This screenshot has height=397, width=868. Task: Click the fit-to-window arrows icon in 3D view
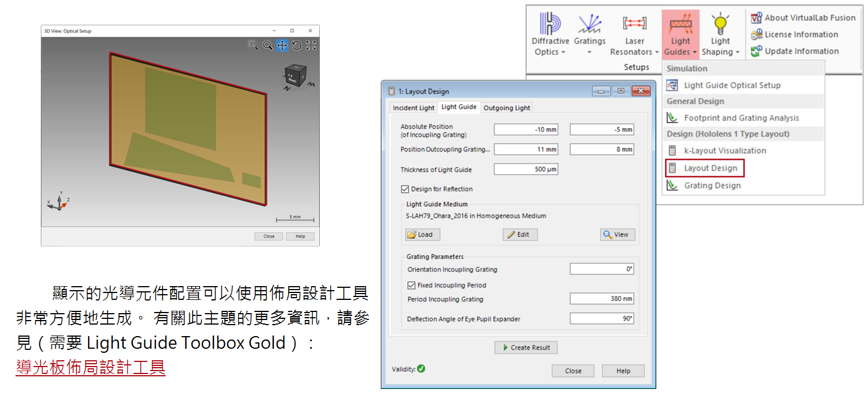click(311, 45)
